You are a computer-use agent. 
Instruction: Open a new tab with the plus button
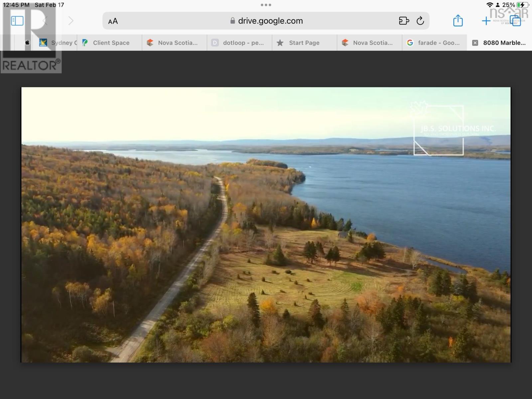pyautogui.click(x=485, y=21)
